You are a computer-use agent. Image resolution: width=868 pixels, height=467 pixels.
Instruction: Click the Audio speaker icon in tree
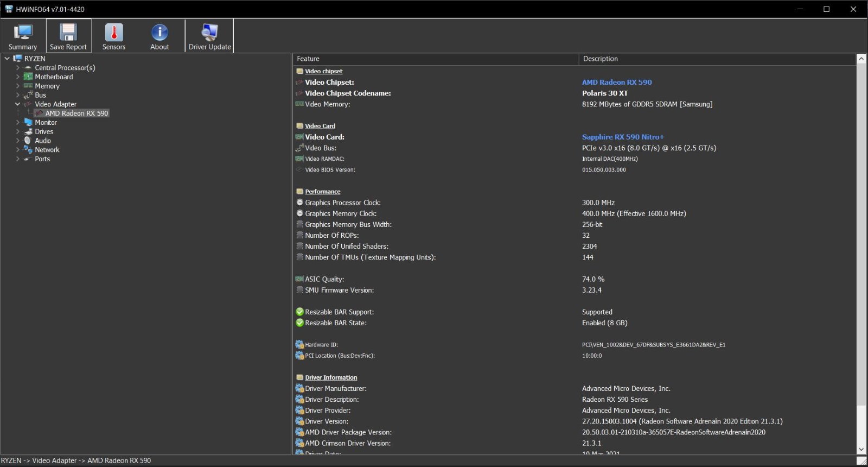pos(28,140)
